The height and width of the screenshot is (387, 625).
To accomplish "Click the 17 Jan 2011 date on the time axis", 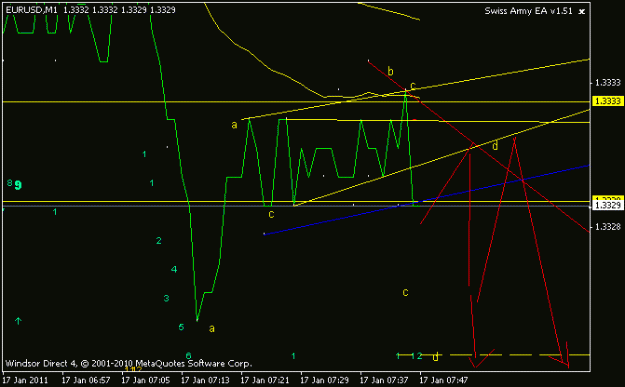I will pos(25,380).
